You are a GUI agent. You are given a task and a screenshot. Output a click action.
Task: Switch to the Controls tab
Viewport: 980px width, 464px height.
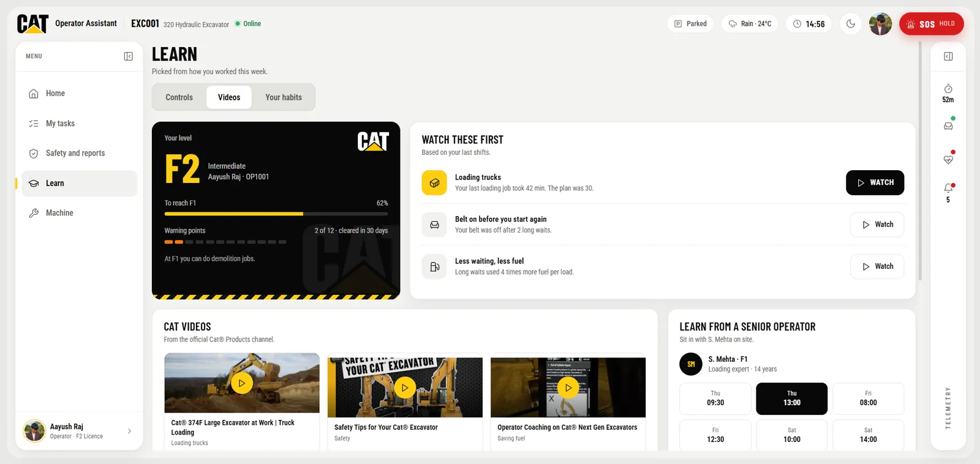point(179,97)
